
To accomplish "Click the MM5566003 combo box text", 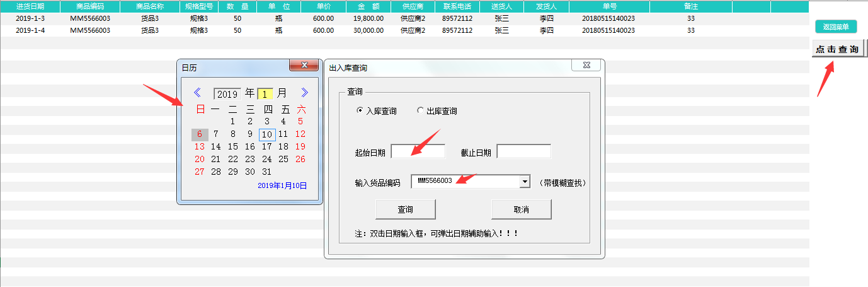I will pos(435,182).
